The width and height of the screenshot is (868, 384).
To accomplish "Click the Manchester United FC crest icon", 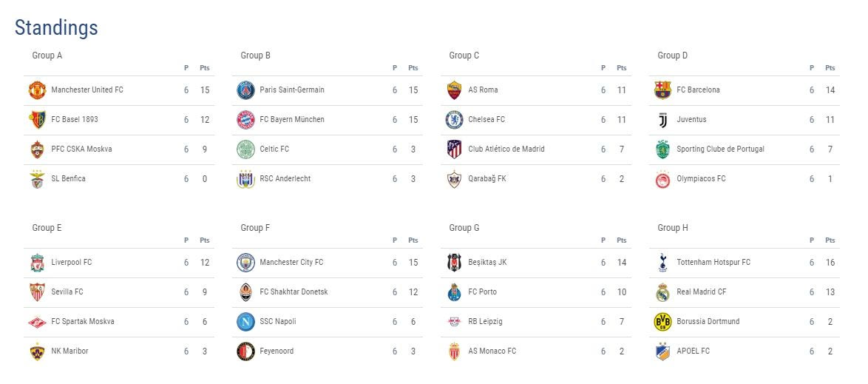I will [x=37, y=90].
